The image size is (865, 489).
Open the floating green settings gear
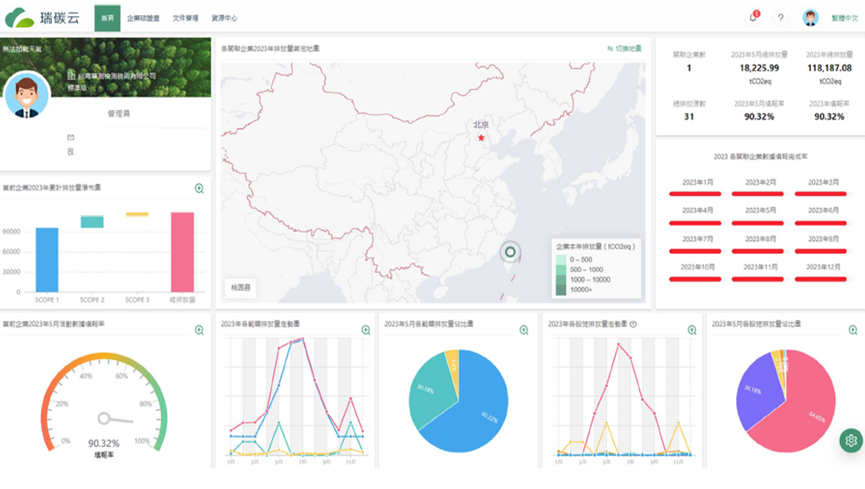(x=851, y=440)
